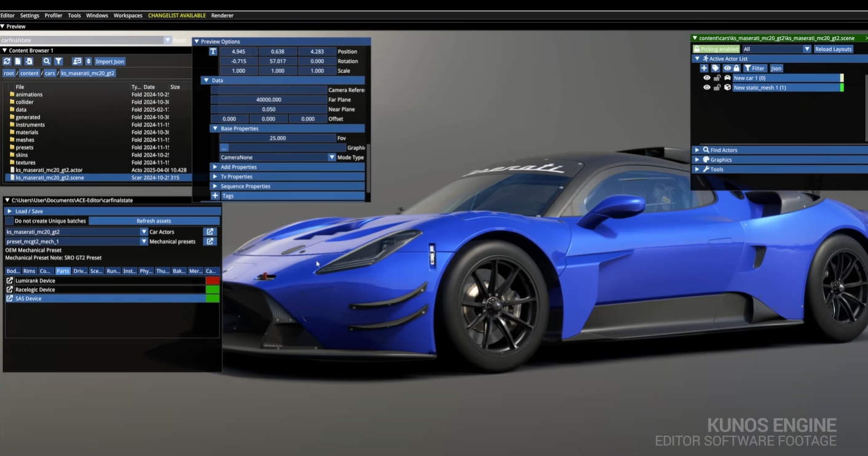
Task: Click the import file arrow icon in Content Browser
Action: 29,61
